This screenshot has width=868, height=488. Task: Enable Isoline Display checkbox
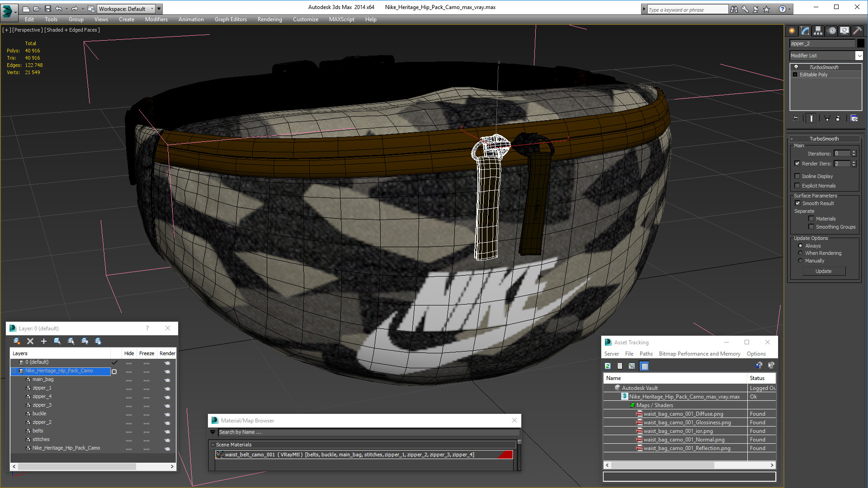point(797,176)
